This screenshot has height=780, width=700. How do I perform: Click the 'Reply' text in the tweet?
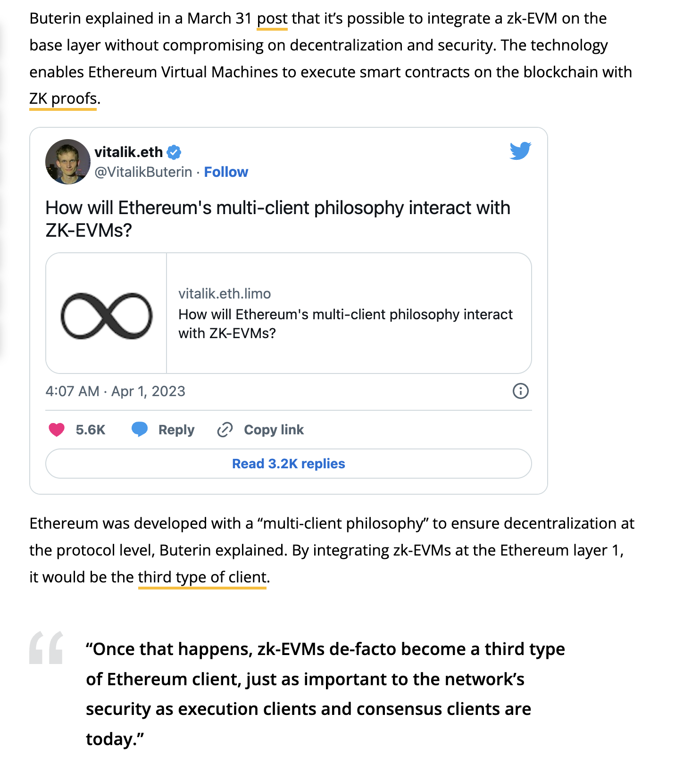point(176,430)
